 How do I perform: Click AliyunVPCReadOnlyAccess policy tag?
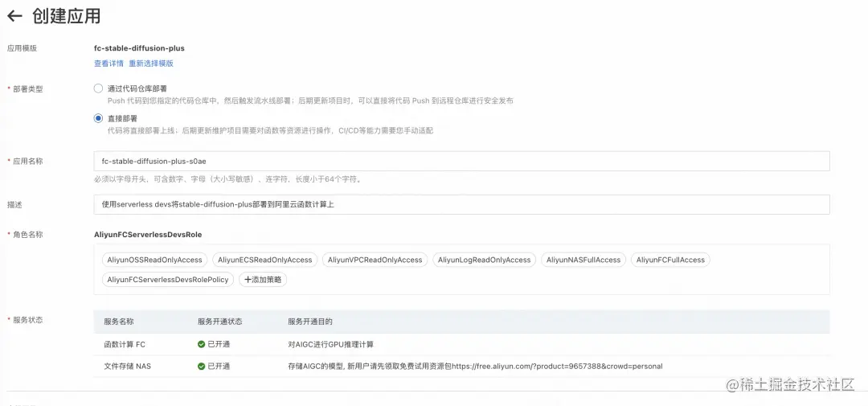(375, 260)
